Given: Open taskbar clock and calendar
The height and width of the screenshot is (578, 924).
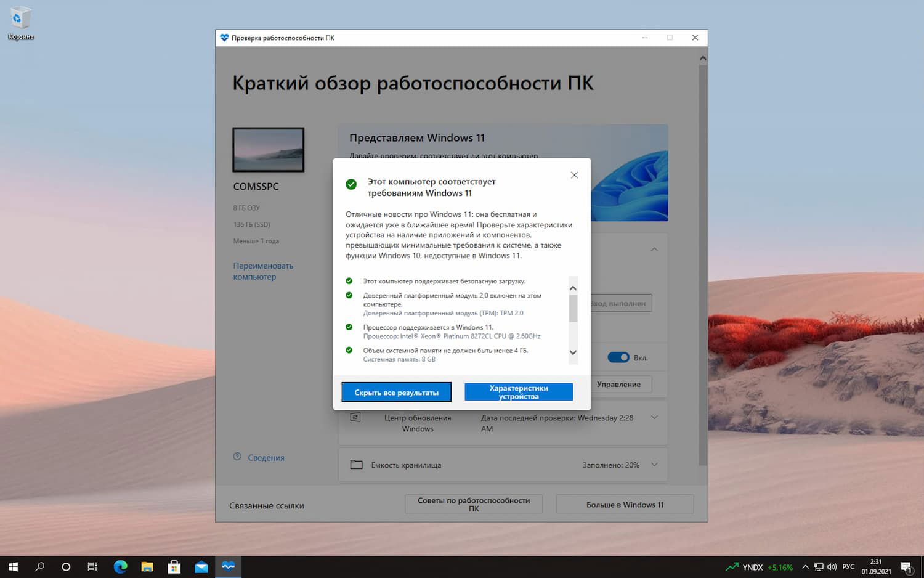Looking at the screenshot, I should 876,567.
